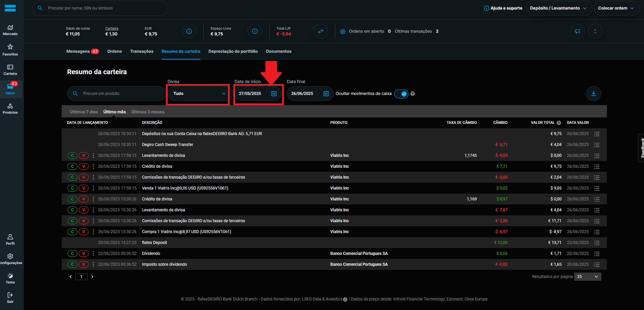Click Ajuda e suporte link
Screen dimensions: 644x310
click(503, 8)
